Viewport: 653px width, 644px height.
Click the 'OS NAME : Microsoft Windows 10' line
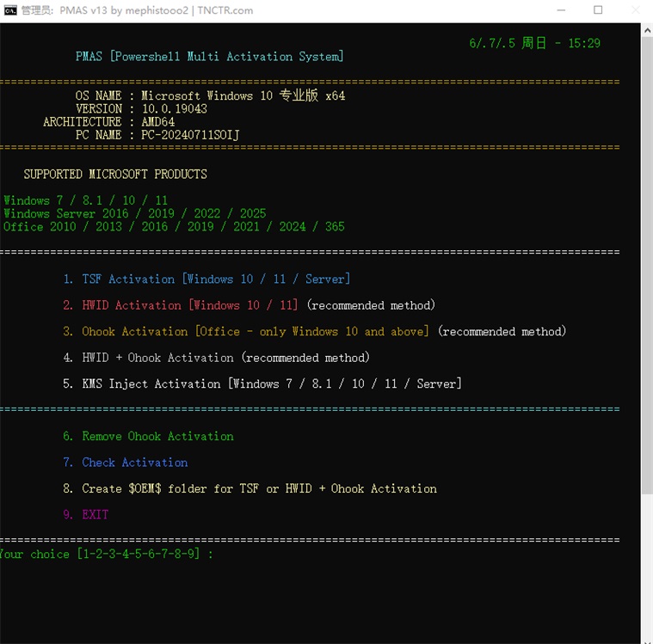coord(210,95)
